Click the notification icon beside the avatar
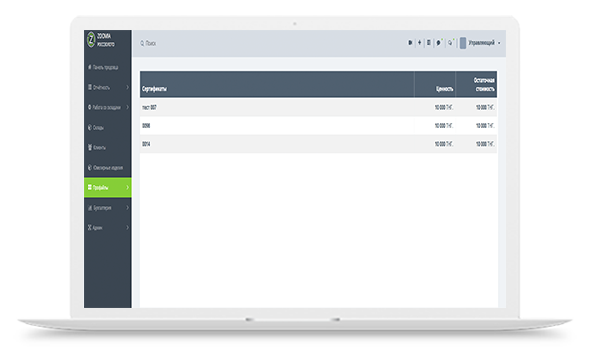The height and width of the screenshot is (361, 596). [451, 43]
